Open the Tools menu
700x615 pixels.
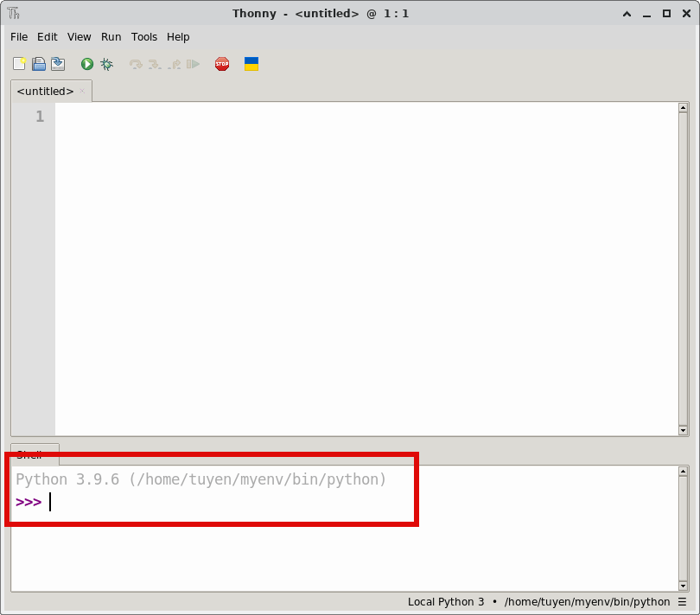[x=144, y=37]
